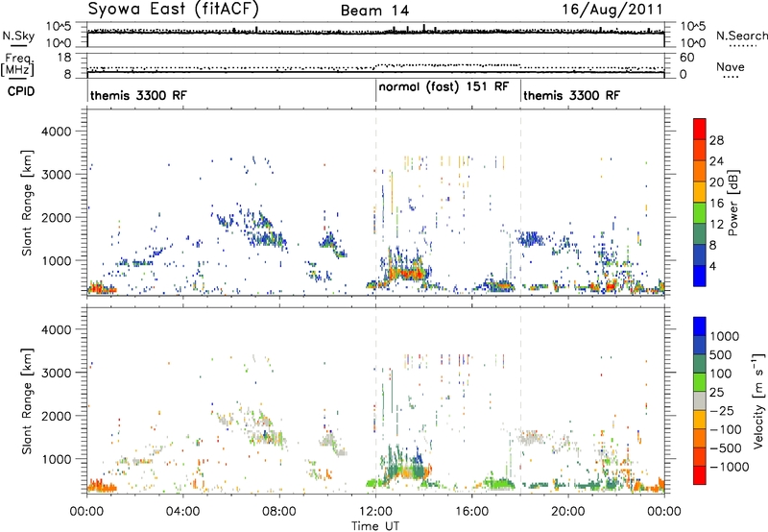Viewport: 768px width, 532px height.
Task: Click the light green 25–100 Velocity colorbar segment
Action: [x=700, y=382]
